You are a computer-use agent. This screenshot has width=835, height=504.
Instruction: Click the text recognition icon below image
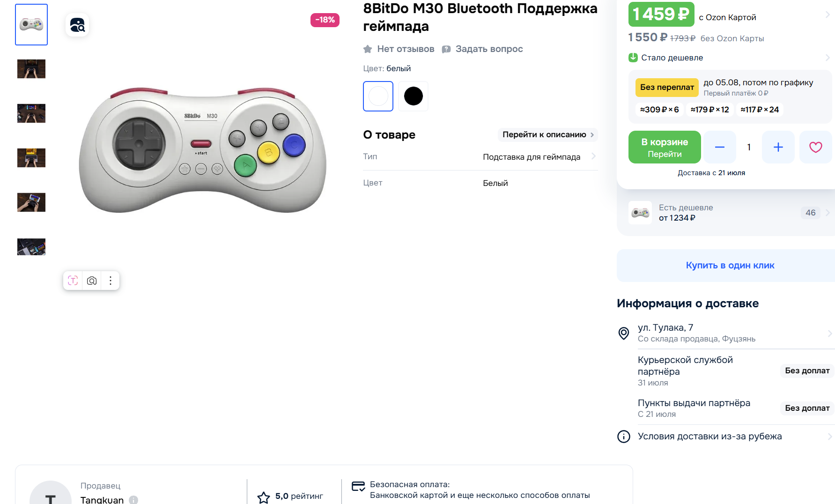pyautogui.click(x=73, y=281)
